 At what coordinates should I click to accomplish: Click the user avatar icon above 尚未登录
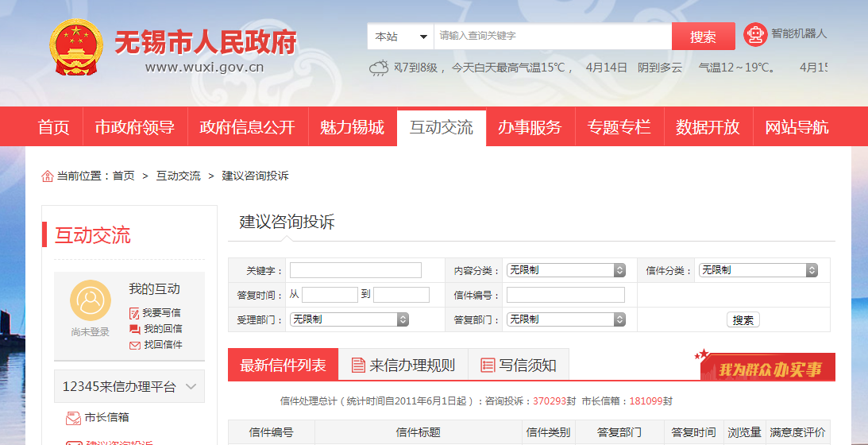[90, 300]
